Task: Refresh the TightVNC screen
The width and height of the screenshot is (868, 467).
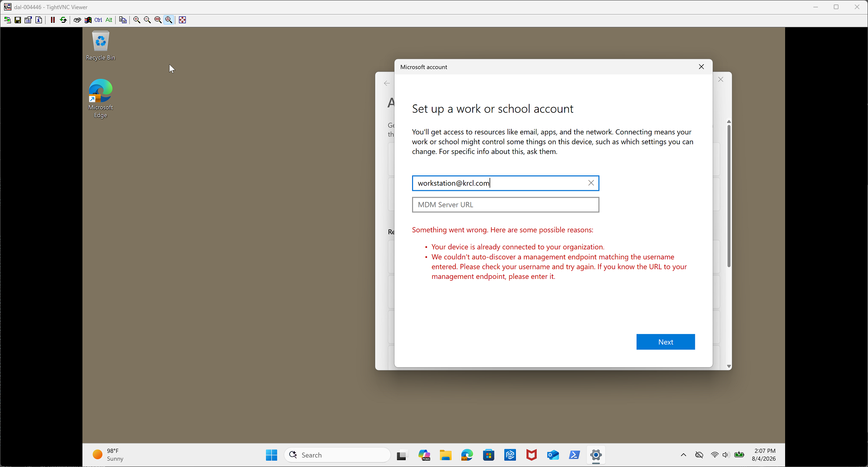Action: coord(63,20)
